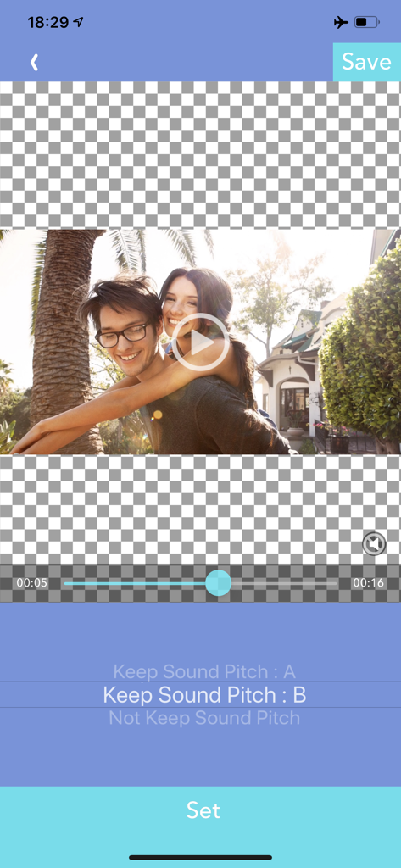Save the edited video

(x=366, y=62)
